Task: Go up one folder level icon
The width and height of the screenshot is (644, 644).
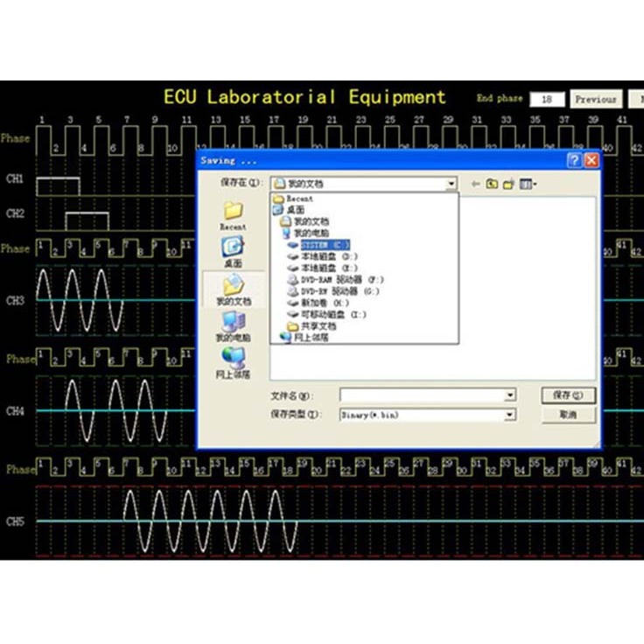Action: pyautogui.click(x=492, y=184)
